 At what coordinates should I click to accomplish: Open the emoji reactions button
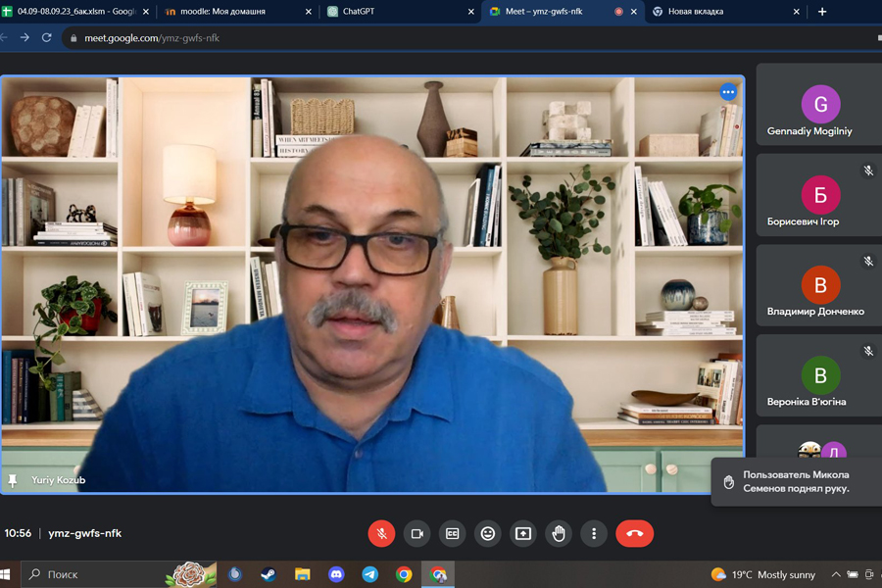click(x=487, y=533)
